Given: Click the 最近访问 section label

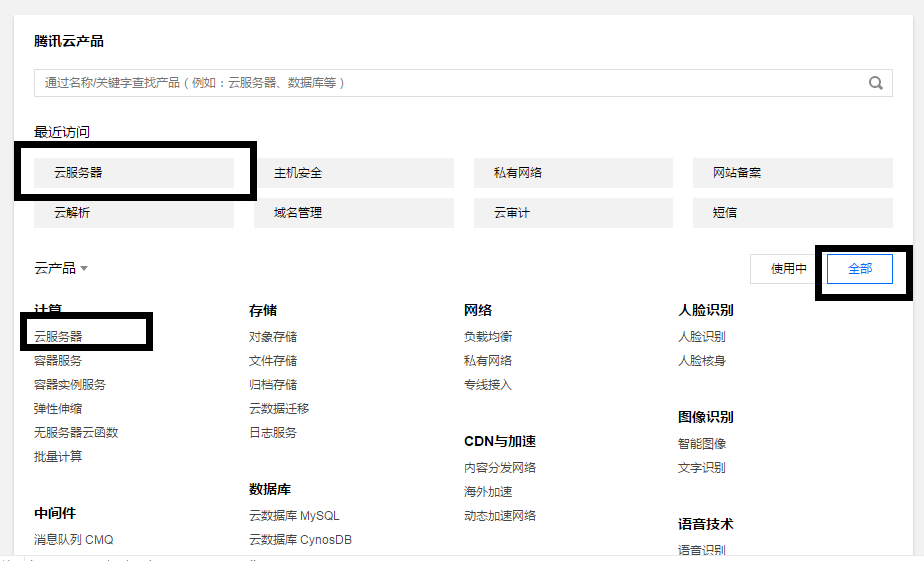Looking at the screenshot, I should 62,132.
